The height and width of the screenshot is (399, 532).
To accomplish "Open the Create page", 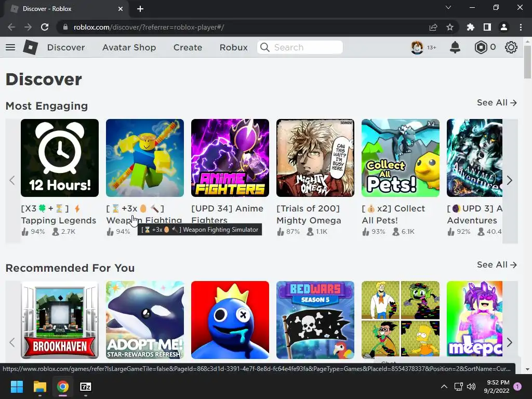I will pyautogui.click(x=188, y=47).
